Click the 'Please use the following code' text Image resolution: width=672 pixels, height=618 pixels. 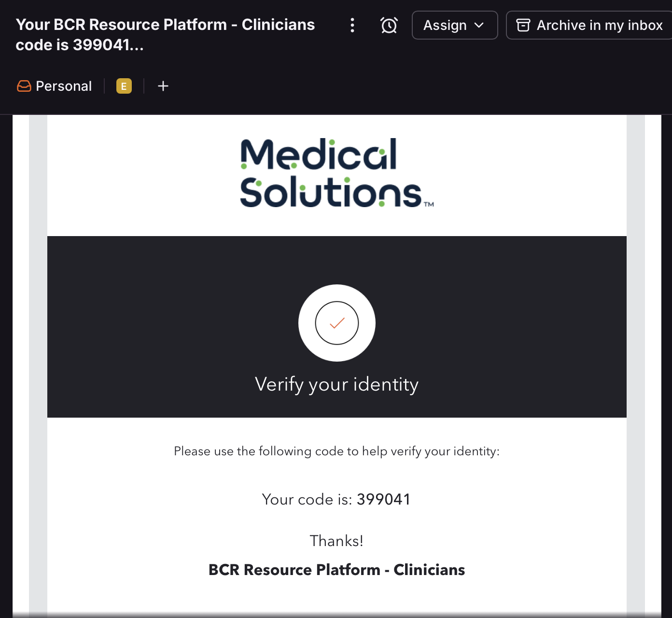pos(336,451)
